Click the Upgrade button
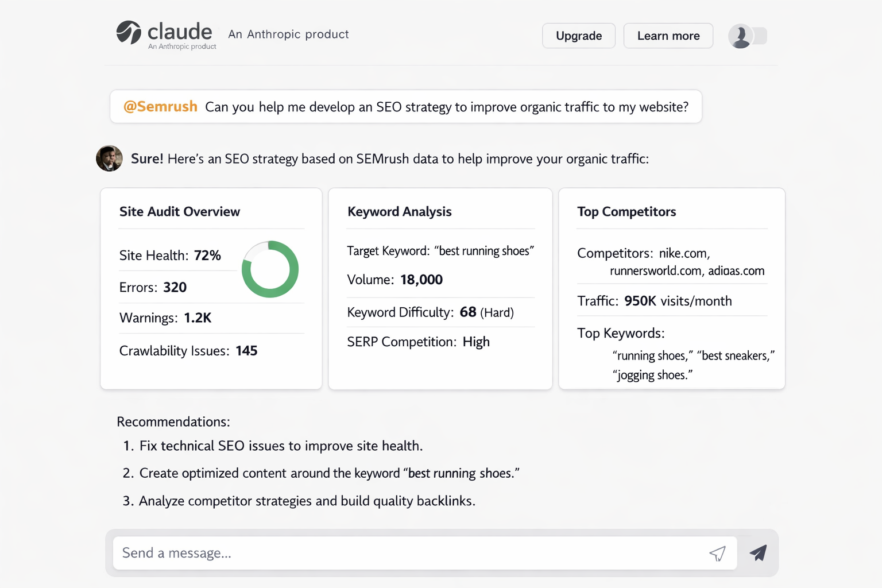The image size is (882, 588). pyautogui.click(x=579, y=36)
